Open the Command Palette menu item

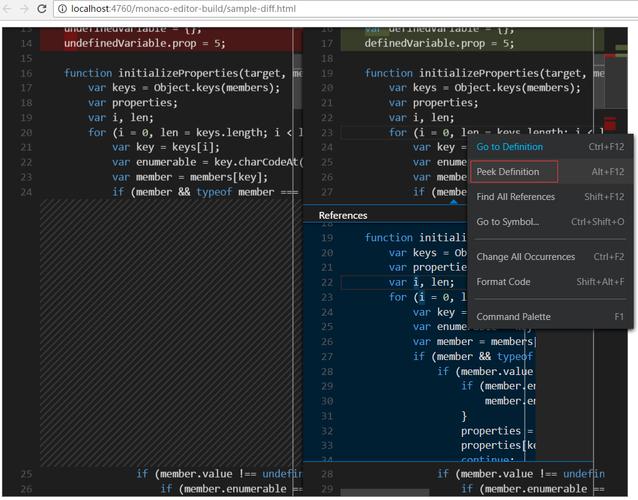[513, 317]
